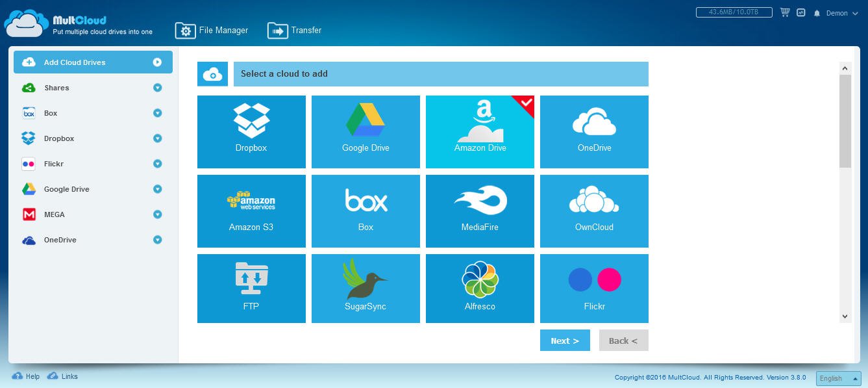Expand the Shares dropdown arrow
Image resolution: width=868 pixels, height=388 pixels.
coord(157,88)
